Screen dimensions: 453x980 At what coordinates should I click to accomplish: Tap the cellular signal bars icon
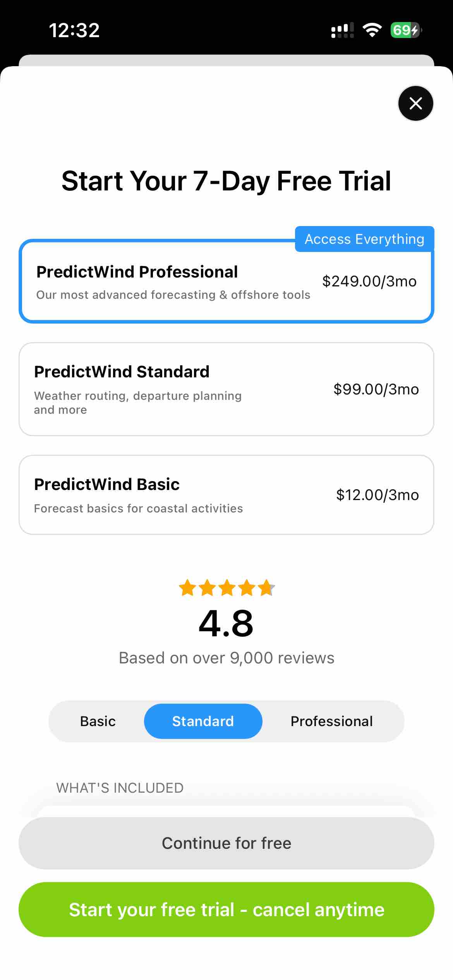coord(342,30)
